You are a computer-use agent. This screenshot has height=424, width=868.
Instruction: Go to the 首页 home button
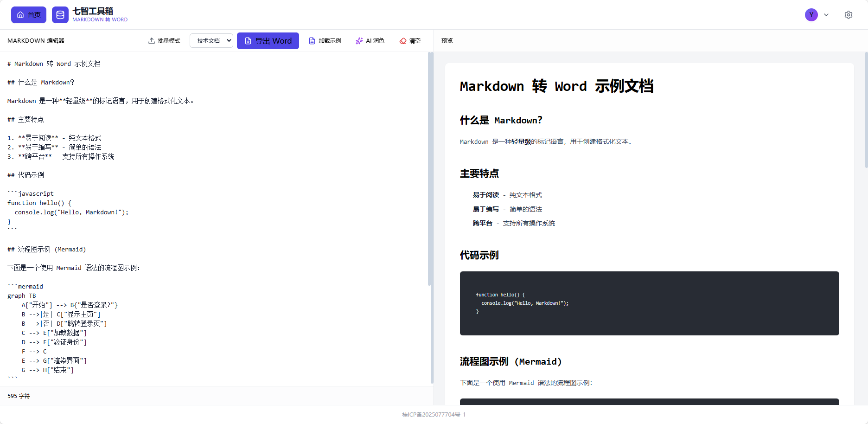coord(29,15)
